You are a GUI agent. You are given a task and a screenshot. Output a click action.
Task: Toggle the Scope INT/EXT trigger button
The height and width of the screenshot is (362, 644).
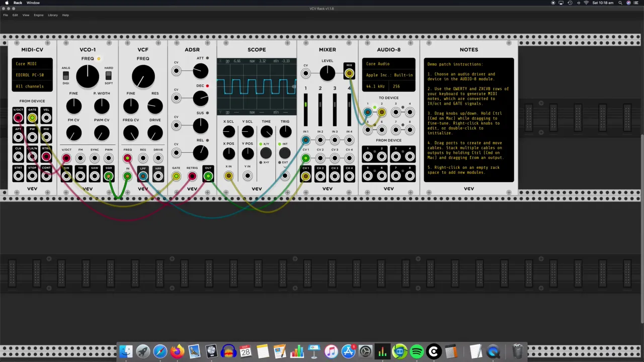285,153
